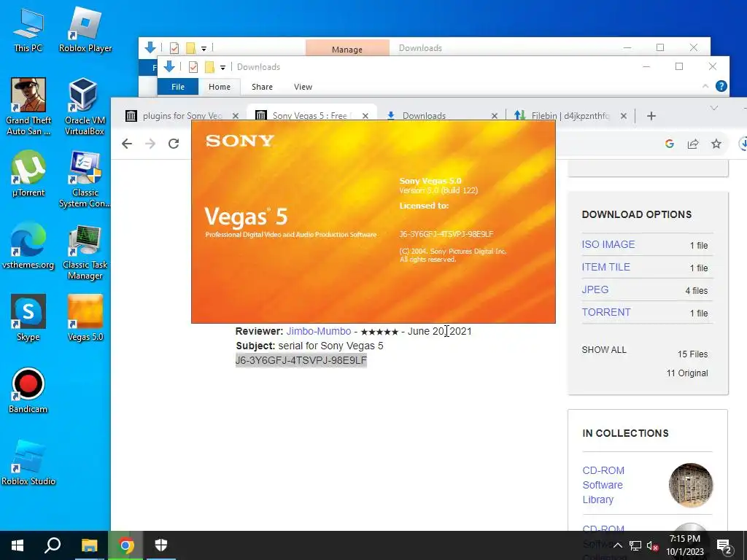Open File menu in Downloads window
The image size is (747, 560).
[178, 87]
